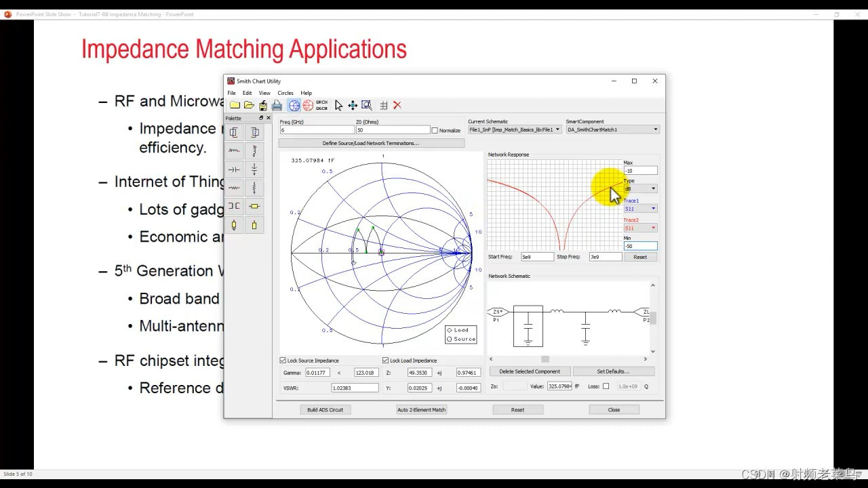Select the red admittance chart icon
Viewport: 868px width, 488px height.
tap(308, 105)
